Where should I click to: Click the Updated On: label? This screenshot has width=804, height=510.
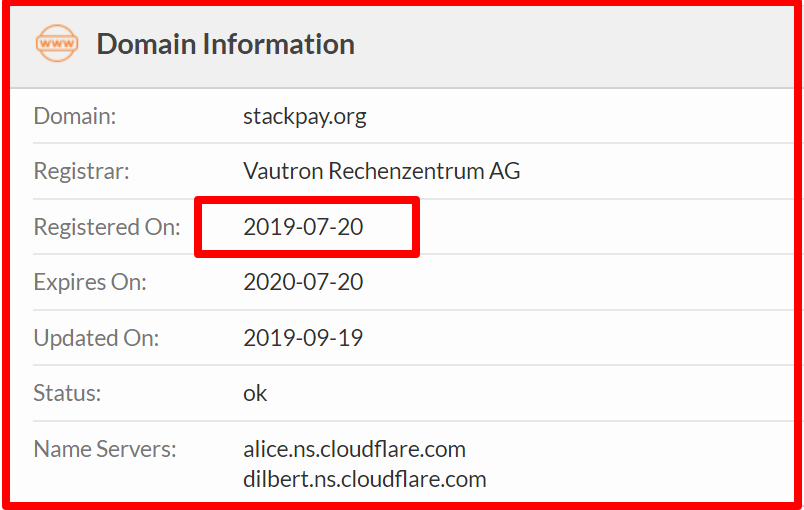[96, 338]
